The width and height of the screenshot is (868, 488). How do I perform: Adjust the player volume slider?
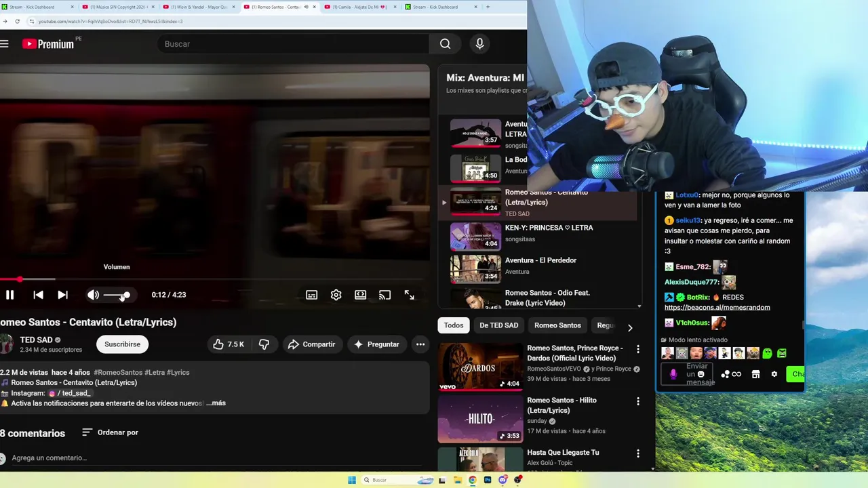pos(117,295)
